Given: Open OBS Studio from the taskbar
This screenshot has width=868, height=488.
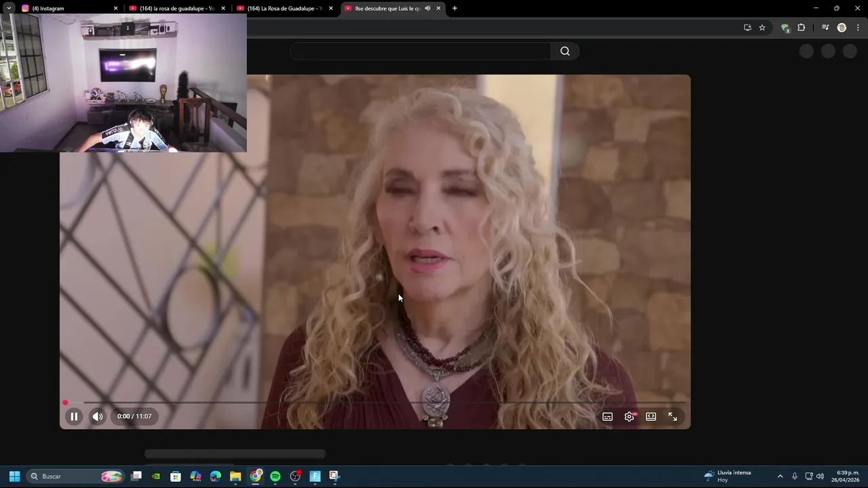Looking at the screenshot, I should click(x=295, y=476).
